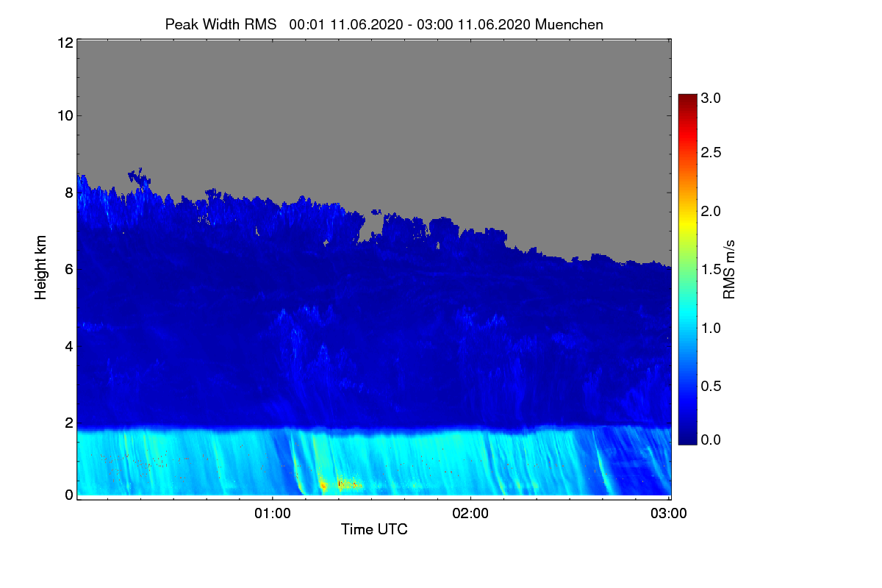Click the 03:00 time tick label

(x=669, y=514)
